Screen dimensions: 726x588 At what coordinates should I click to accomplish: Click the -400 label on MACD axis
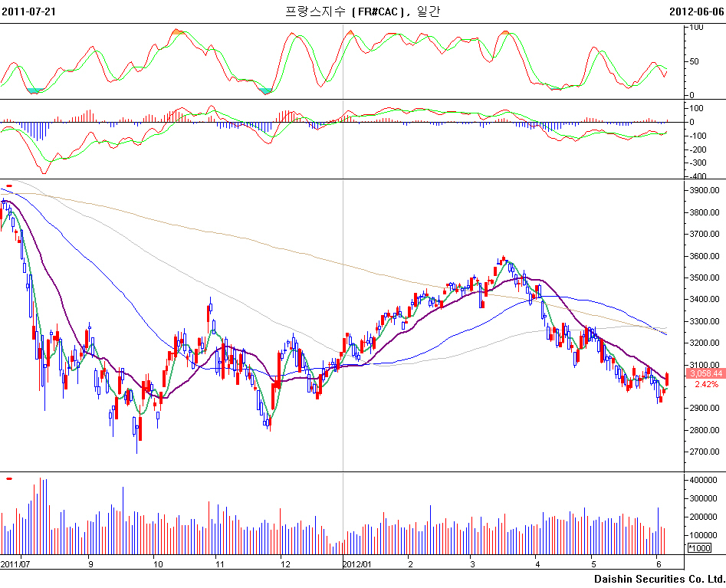click(x=698, y=176)
